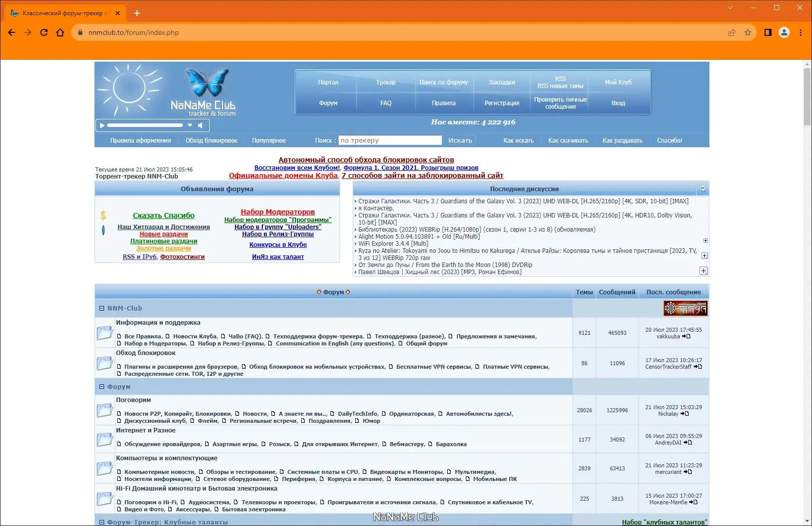Image resolution: width=812 pixels, height=526 pixels.
Task: Click the blue butterfly NoNaMe Club logo
Action: (x=207, y=83)
